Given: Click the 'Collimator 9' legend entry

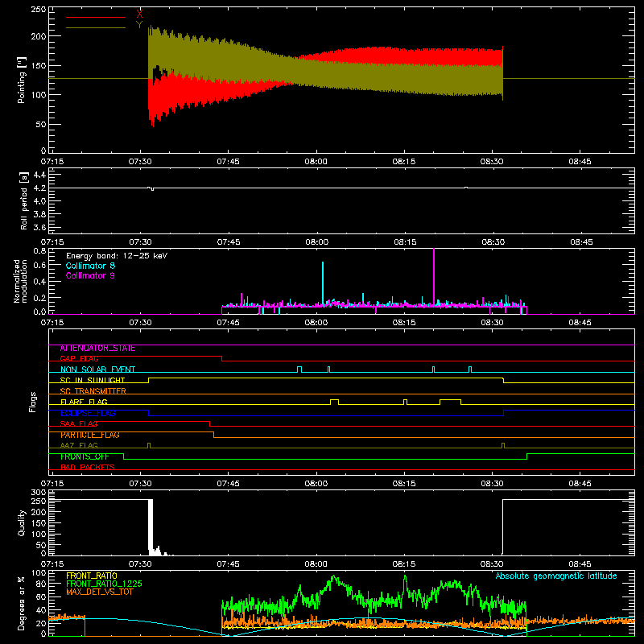Looking at the screenshot, I should (x=90, y=275).
